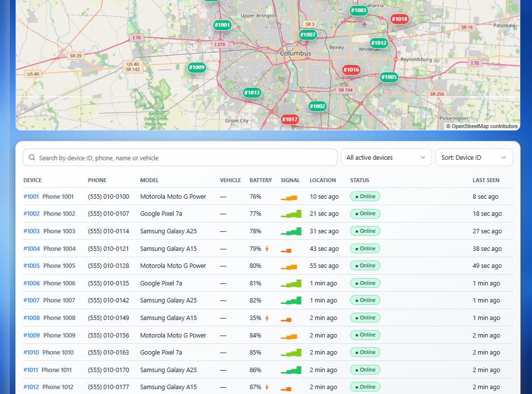Click model text in the #1010 row
Screen dimensions: 532x394
pyautogui.click(x=161, y=352)
